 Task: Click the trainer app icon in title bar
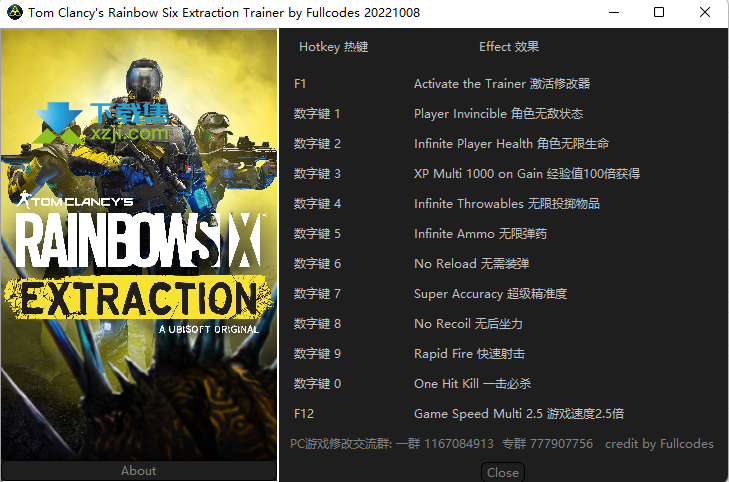coord(15,13)
